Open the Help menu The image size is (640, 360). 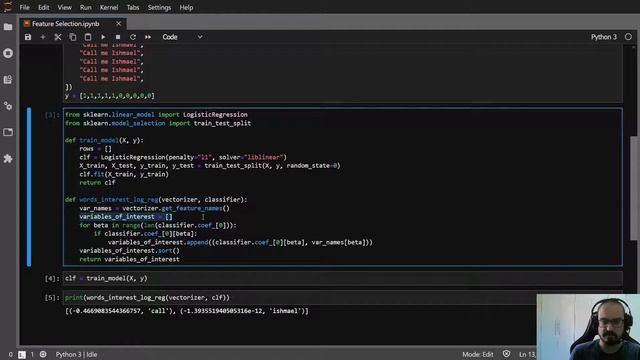tap(186, 7)
